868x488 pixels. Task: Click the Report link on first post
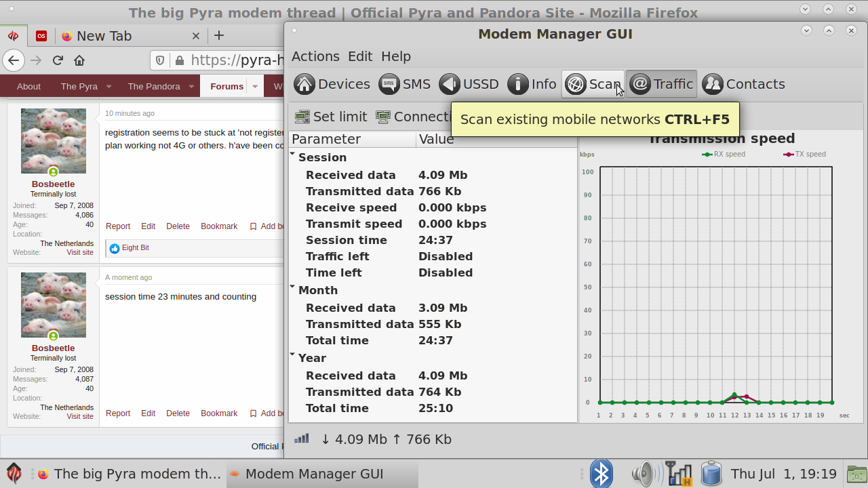(118, 226)
